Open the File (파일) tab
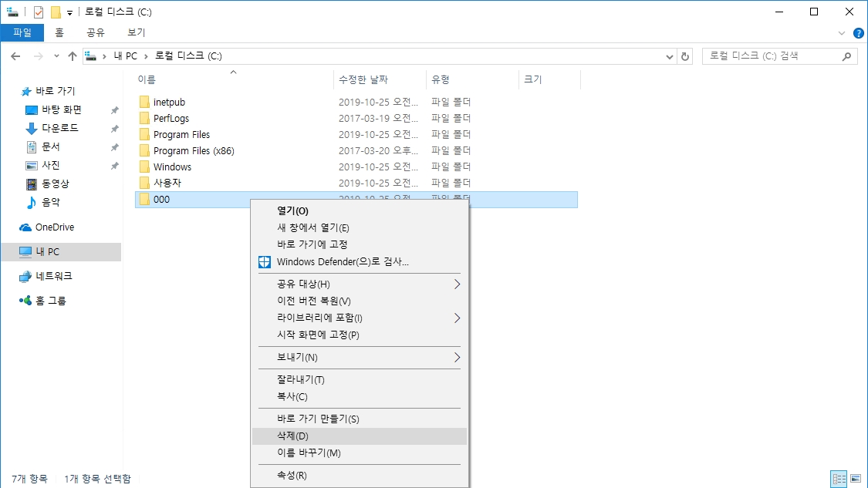868x488 pixels. click(22, 32)
